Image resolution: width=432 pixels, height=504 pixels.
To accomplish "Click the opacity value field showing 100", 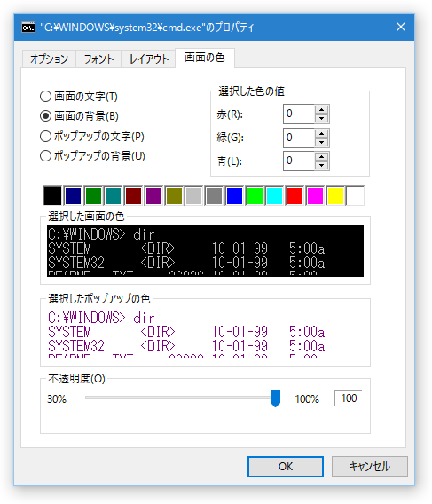I will (349, 398).
